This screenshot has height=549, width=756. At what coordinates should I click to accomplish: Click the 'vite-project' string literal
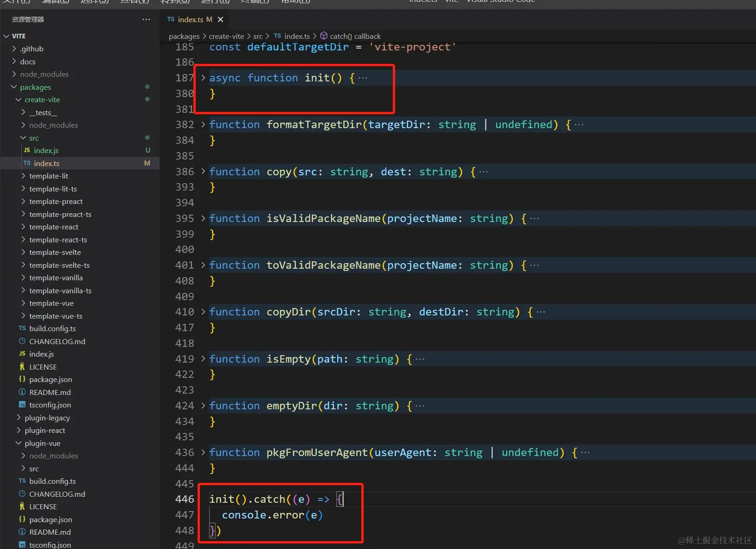(x=413, y=47)
